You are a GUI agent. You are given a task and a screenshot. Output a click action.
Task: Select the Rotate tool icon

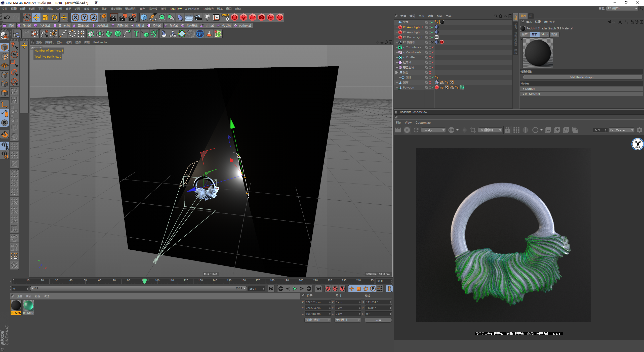[x=54, y=17]
